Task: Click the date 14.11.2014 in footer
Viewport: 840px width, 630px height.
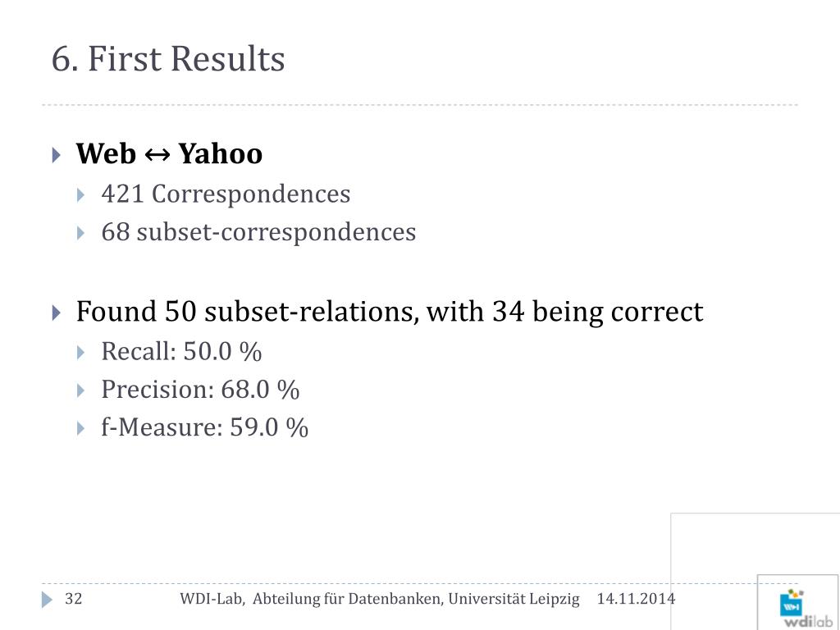Action: (636, 599)
